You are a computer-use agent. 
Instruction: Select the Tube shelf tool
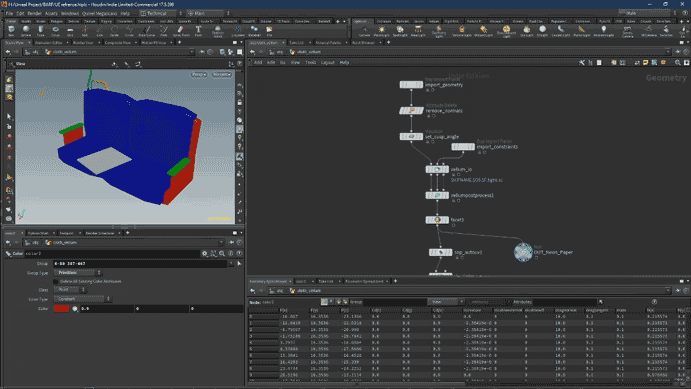click(x=41, y=30)
